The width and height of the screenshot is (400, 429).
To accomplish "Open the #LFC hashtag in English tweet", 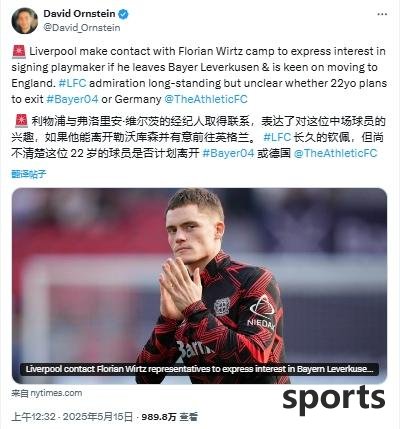I will click(x=72, y=83).
